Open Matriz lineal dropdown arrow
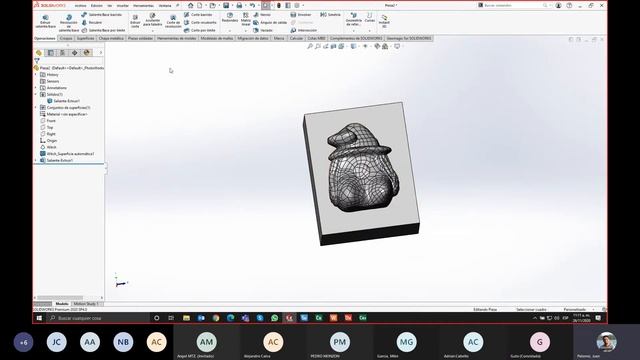Image resolution: width=640 pixels, height=360 pixels. (x=246, y=31)
